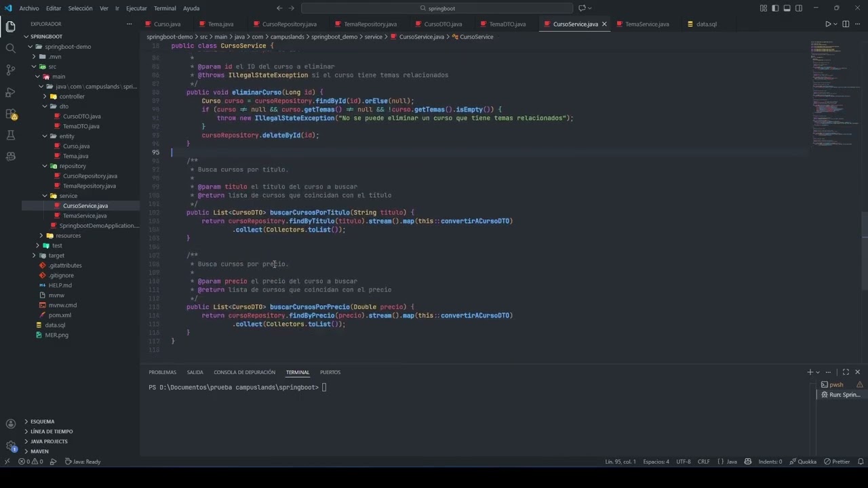Image resolution: width=868 pixels, height=488 pixels.
Task: Open errors and warnings count in status bar
Action: 31,462
